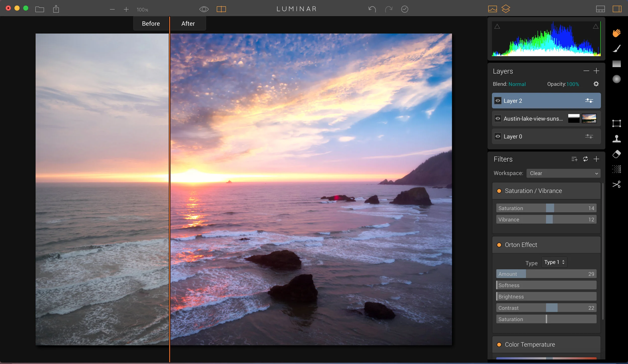Screen dimensions: 628x364
Task: Click the histogram shadow clipping triangle
Action: [497, 26]
